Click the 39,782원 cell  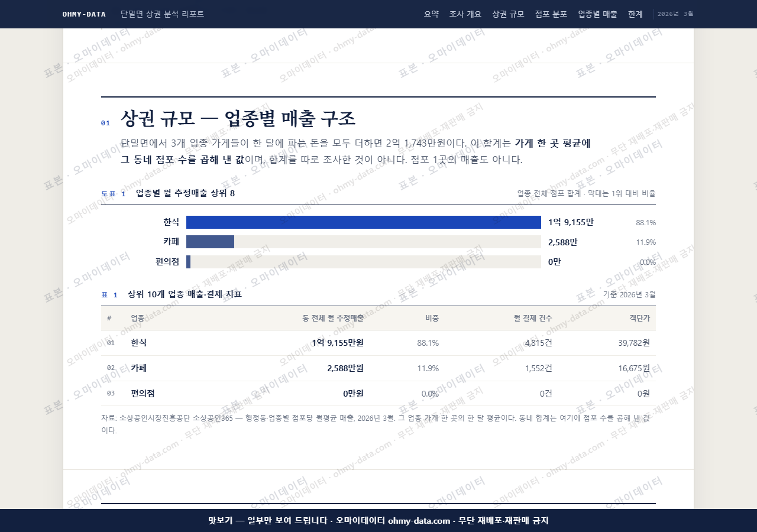(634, 343)
